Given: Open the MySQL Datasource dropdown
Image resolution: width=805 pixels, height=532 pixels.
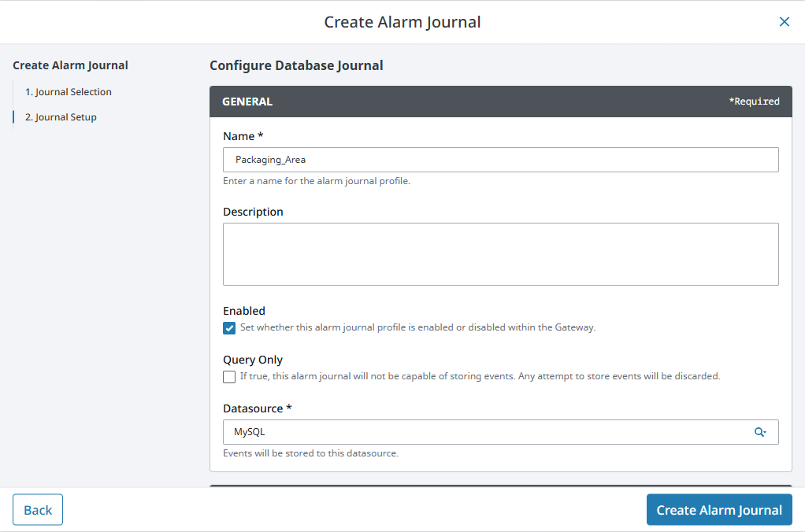Looking at the screenshot, I should [x=488, y=432].
